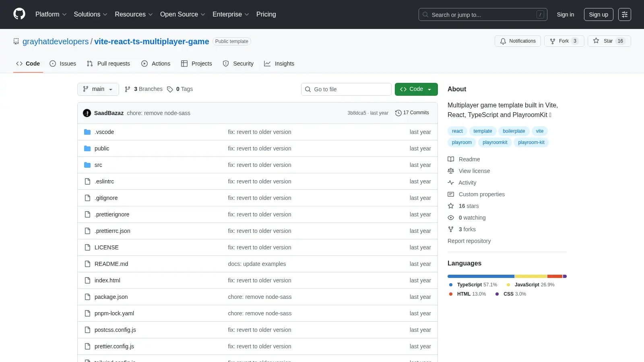
Task: Open the SaadBazaz author link
Action: 109,113
